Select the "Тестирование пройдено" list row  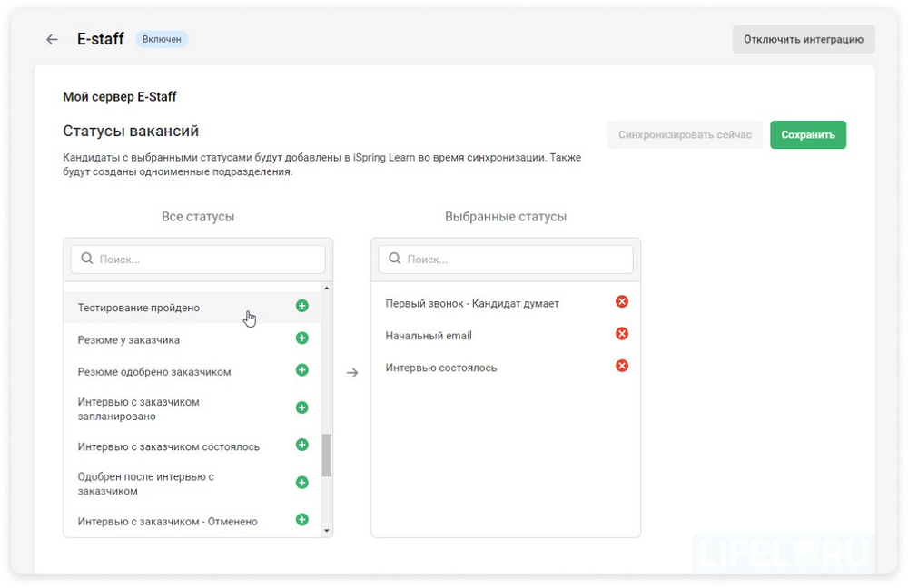(163, 307)
